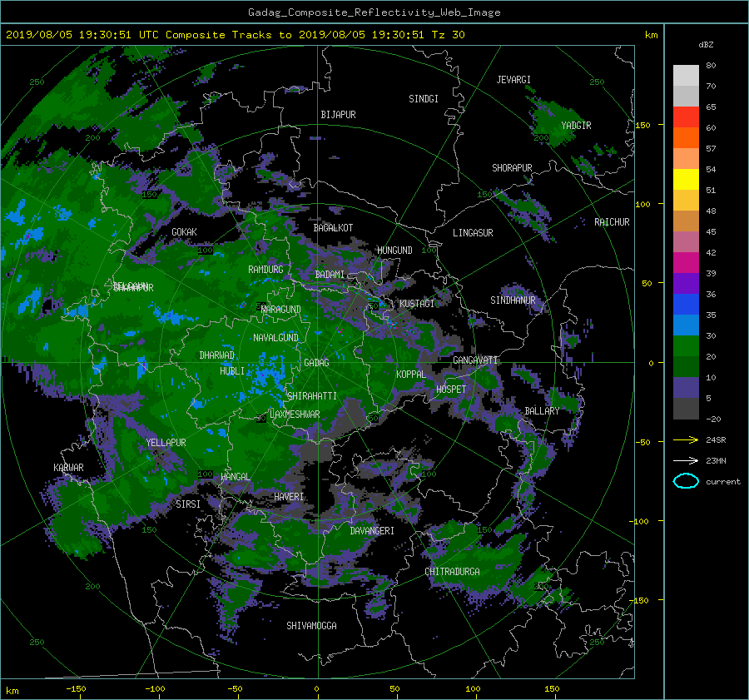Click the bright green 30 dBZ legend swatch
This screenshot has height=700, width=749.
click(686, 346)
